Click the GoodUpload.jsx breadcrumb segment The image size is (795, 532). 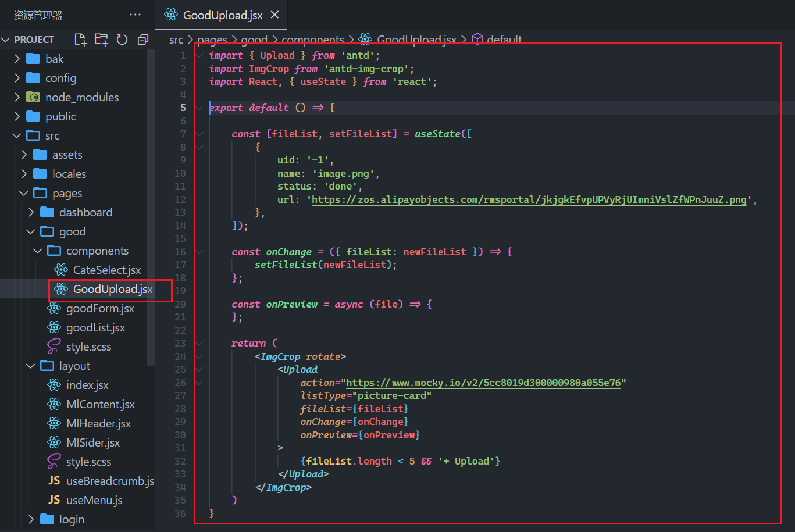click(416, 40)
